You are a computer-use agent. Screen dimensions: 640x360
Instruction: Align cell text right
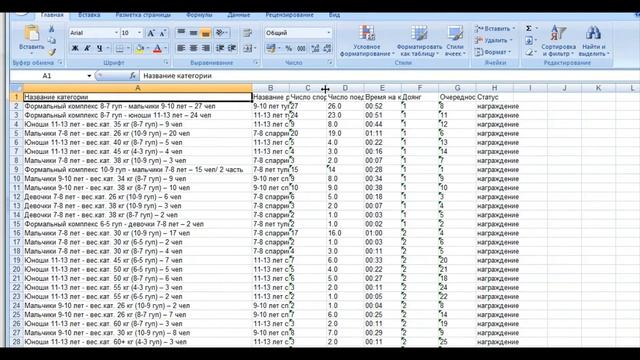point(206,49)
